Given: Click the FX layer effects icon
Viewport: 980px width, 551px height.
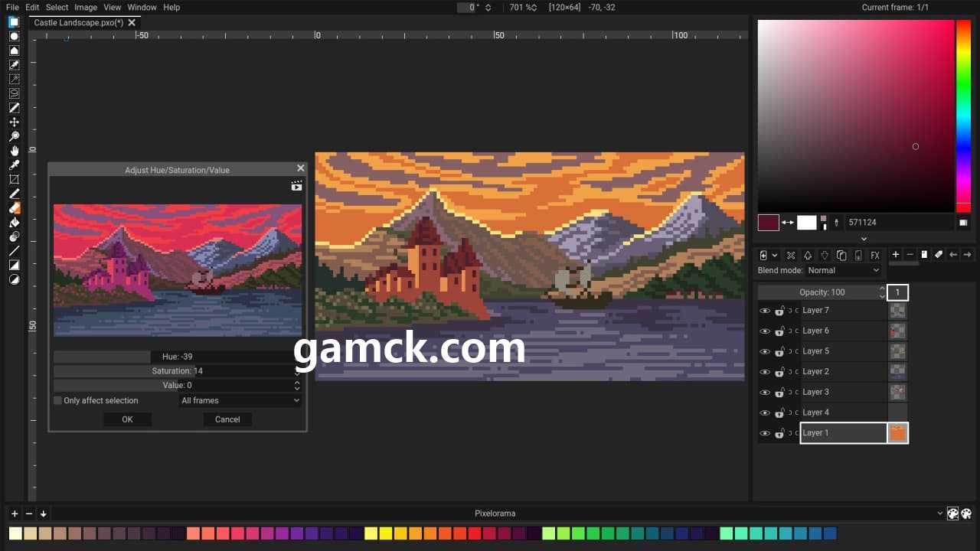Looking at the screenshot, I should click(875, 255).
